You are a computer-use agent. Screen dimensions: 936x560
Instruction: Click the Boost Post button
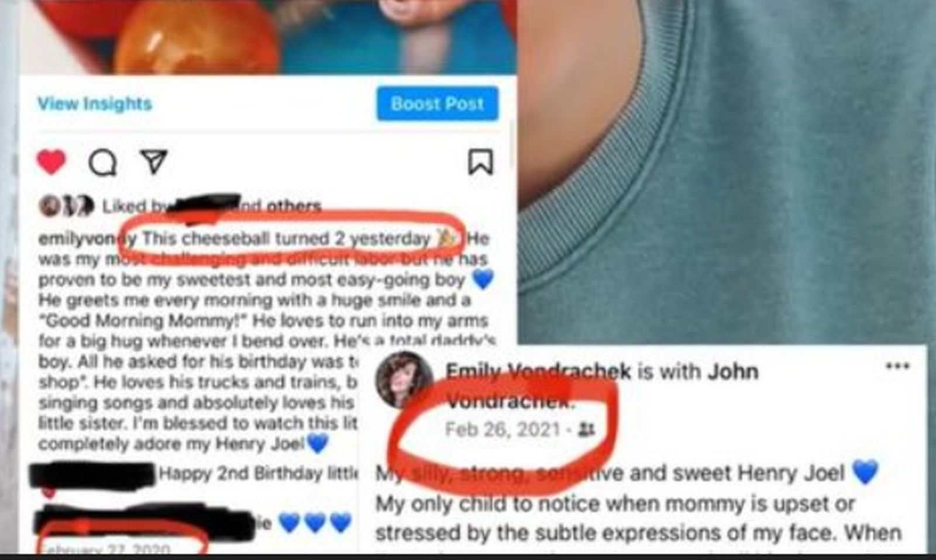[438, 103]
